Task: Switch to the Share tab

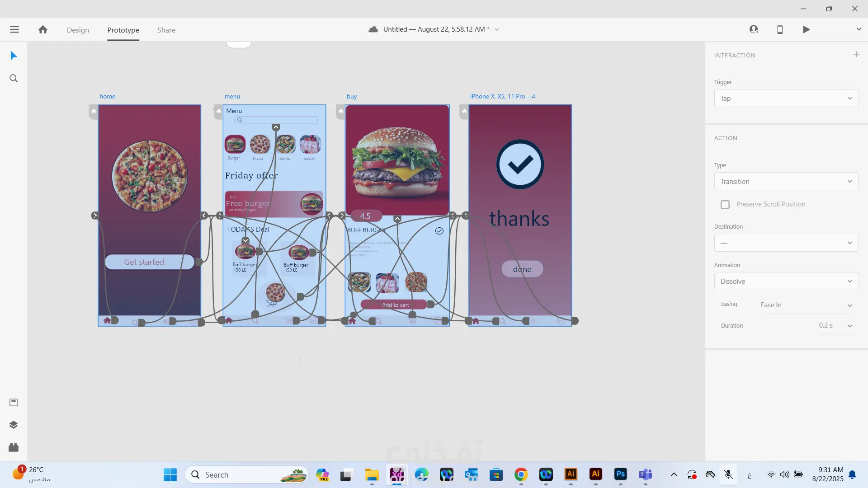Action: tap(166, 30)
